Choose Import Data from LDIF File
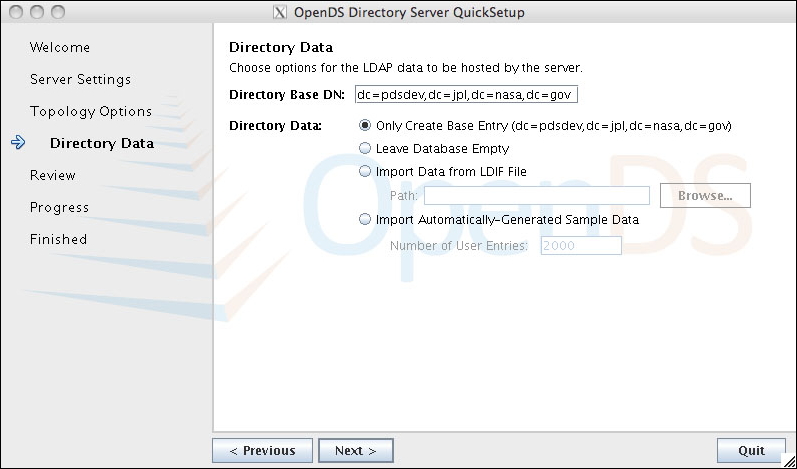This screenshot has height=469, width=797. [365, 171]
